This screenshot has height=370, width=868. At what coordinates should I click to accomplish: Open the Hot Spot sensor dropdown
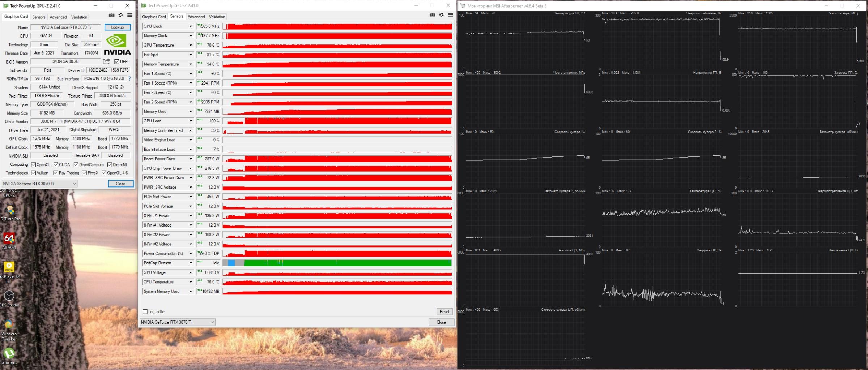coord(191,55)
